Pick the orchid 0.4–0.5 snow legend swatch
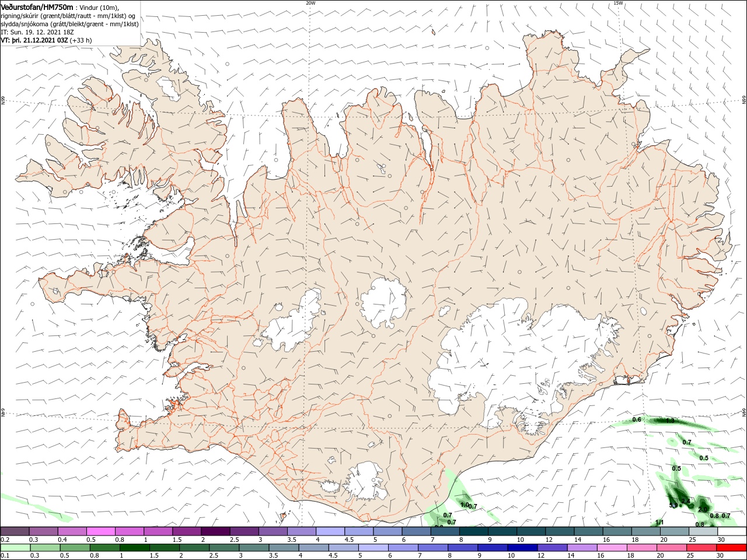Screen dimensions: 747x560 pyautogui.click(x=72, y=531)
